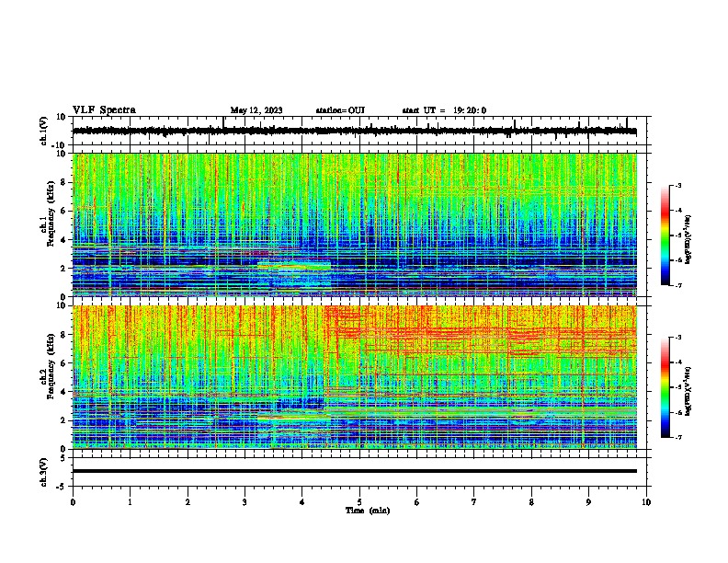Click the ch.1 spectrogram color scale bar
The image size is (728, 563).
click(x=665, y=236)
